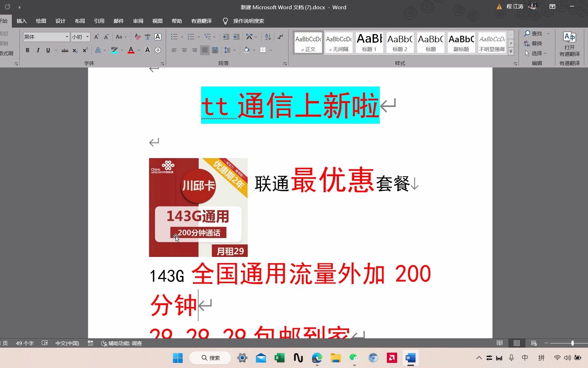Apply paragraph shading with paint bucket
The image size is (588, 368).
point(247,50)
